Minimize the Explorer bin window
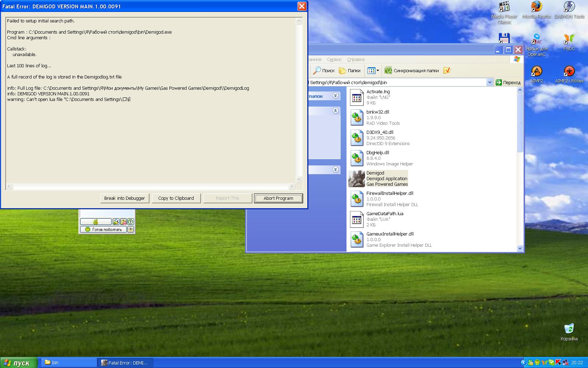Image resolution: width=588 pixels, height=368 pixels. [x=499, y=50]
